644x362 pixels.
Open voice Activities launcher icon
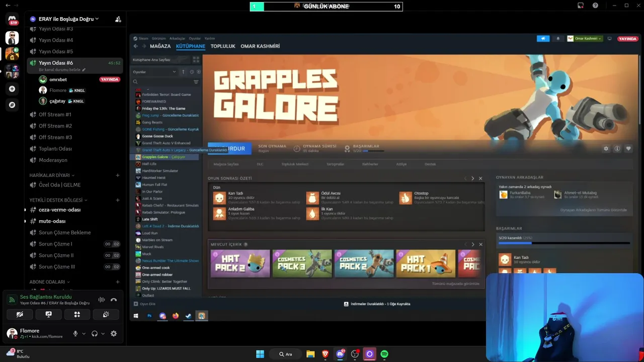77,314
